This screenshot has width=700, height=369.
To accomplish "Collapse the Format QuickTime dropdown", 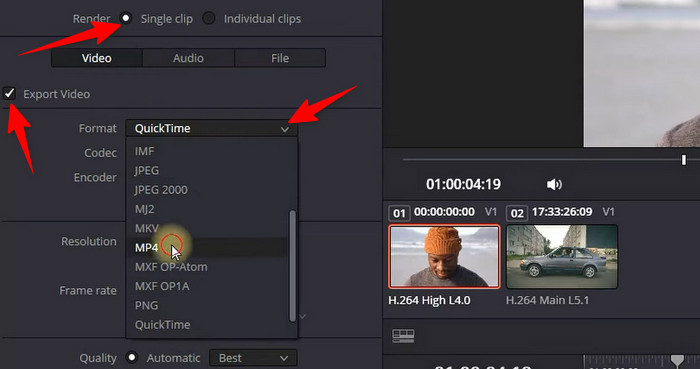I will (212, 129).
